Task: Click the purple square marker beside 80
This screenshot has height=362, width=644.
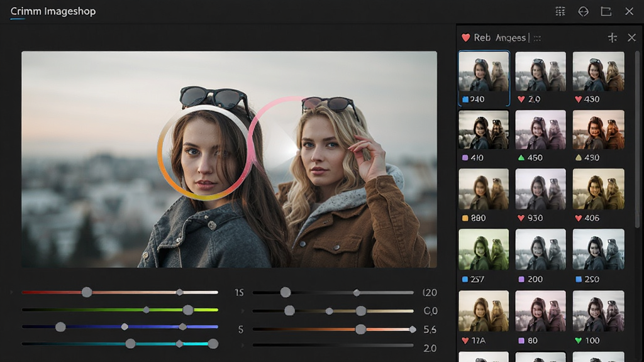Action: point(521,341)
